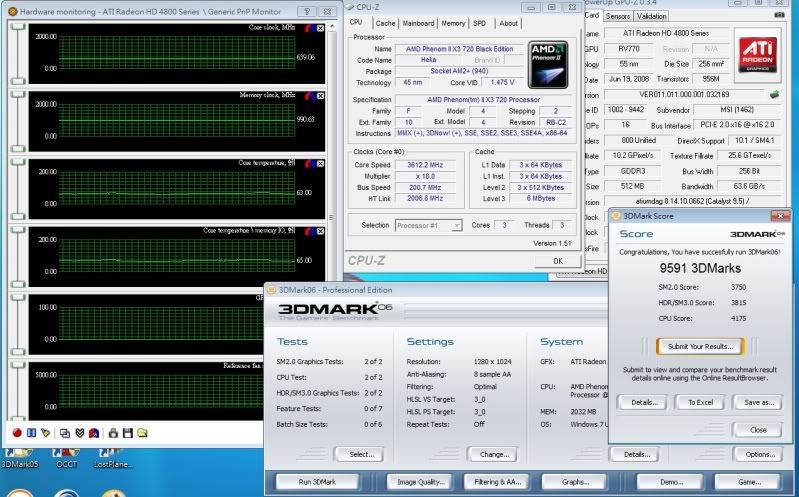This screenshot has width=799, height=497.
Task: Click the red record button in monitor toolbar
Action: coord(17,432)
